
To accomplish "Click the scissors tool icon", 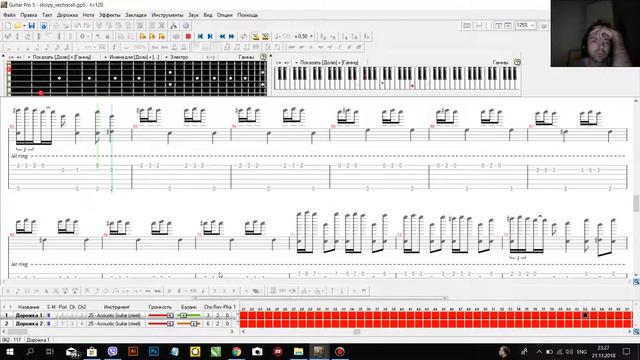I will click(x=173, y=26).
